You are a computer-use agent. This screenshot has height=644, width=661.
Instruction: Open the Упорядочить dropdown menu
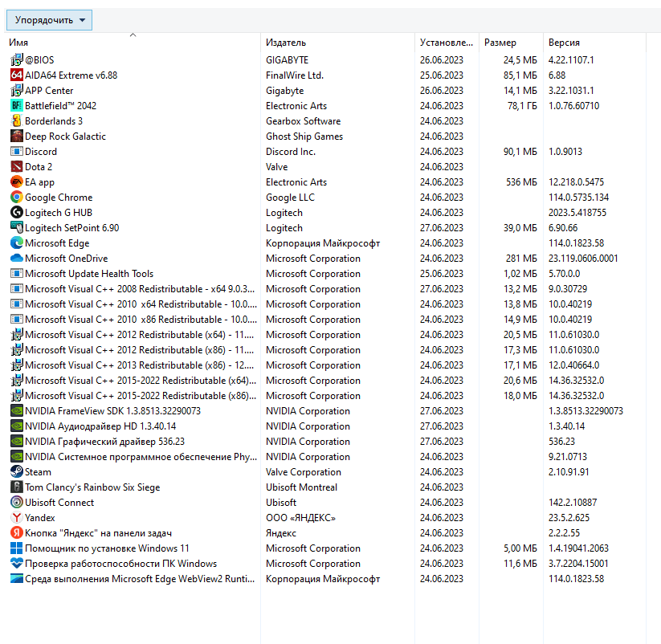click(49, 20)
